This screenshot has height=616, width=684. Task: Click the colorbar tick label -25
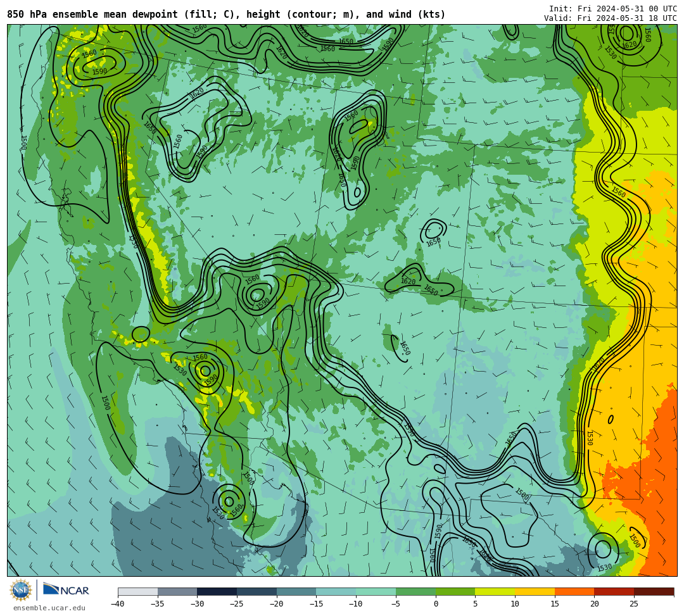tap(236, 604)
